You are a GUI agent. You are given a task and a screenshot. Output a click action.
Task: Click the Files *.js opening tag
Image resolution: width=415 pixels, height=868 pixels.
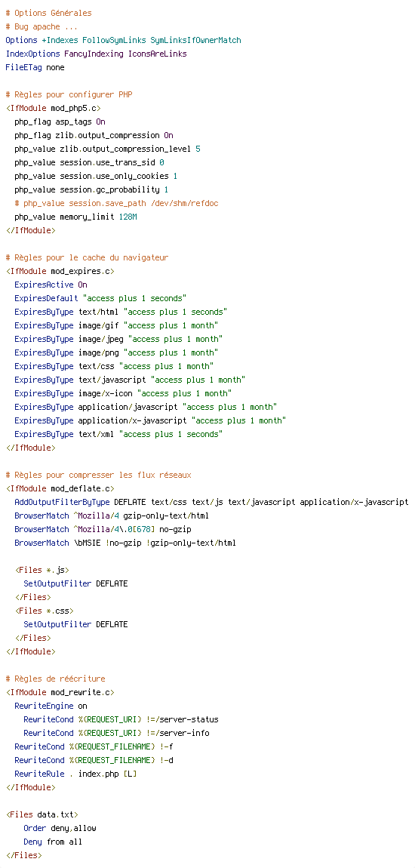(42, 570)
